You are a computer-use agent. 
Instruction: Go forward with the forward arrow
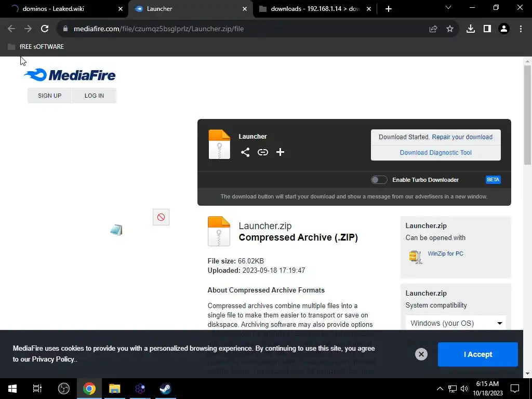pos(28,29)
